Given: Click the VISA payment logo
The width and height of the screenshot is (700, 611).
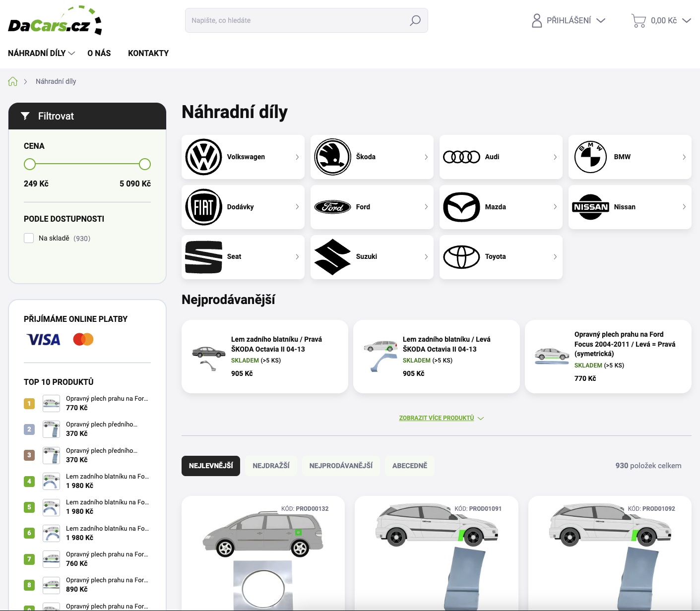Looking at the screenshot, I should coord(44,339).
